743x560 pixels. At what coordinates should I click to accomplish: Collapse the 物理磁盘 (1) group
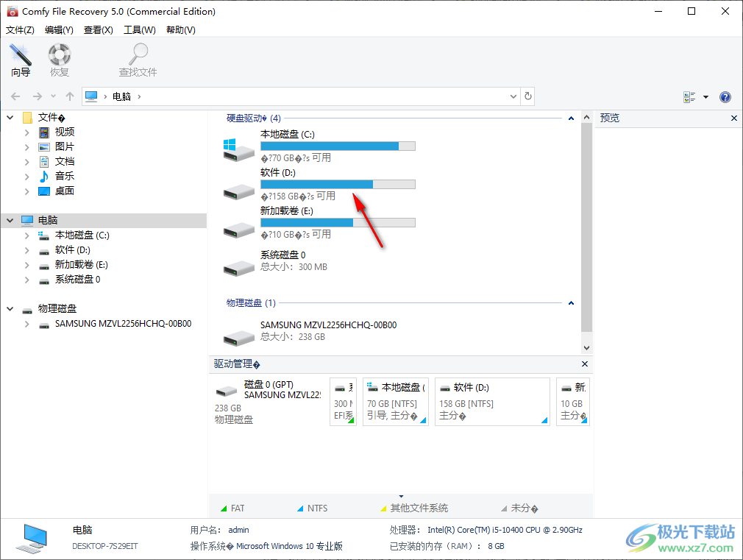571,303
